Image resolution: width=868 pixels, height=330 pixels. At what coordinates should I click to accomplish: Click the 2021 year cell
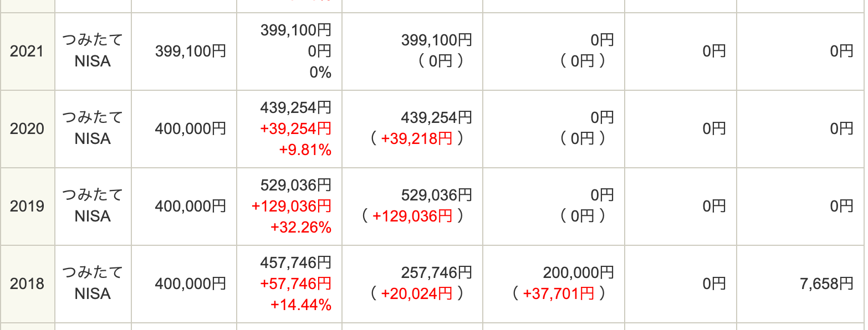(27, 51)
